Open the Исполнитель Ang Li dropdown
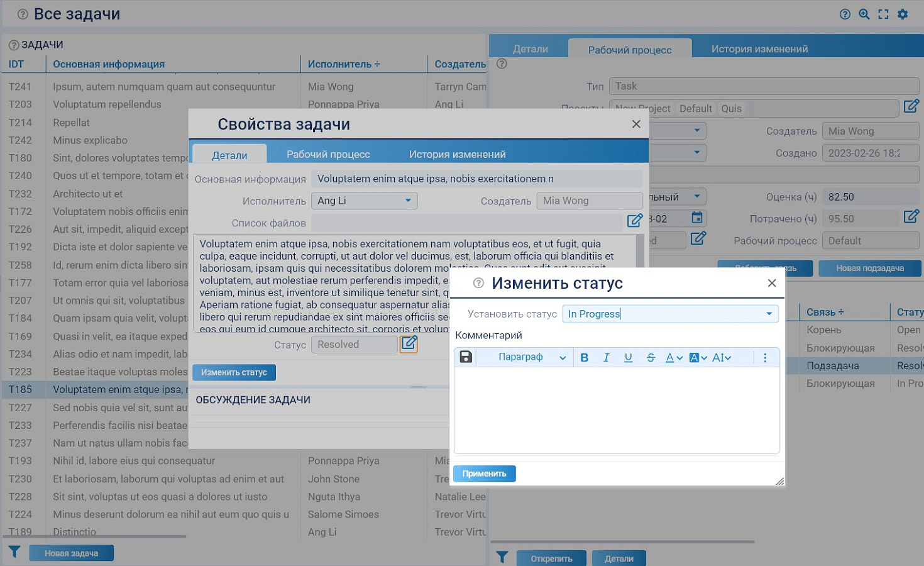Screen dimensions: 924x566 pos(365,201)
